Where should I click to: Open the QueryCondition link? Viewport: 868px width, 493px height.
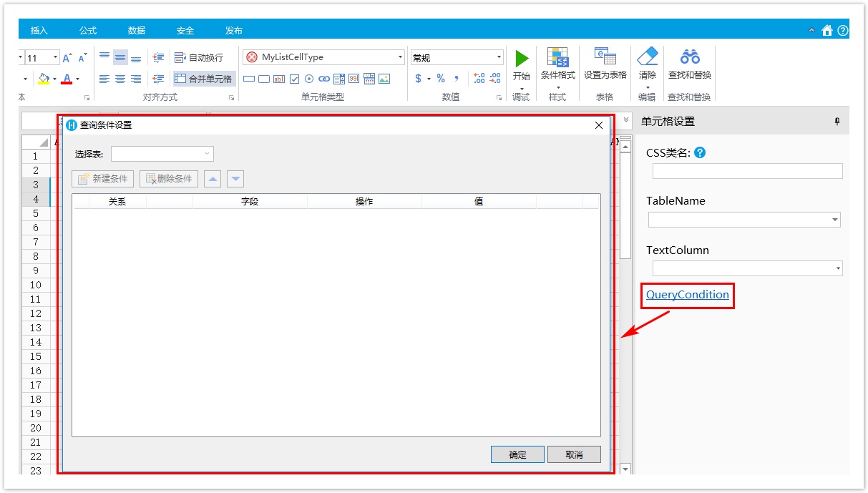coord(687,295)
